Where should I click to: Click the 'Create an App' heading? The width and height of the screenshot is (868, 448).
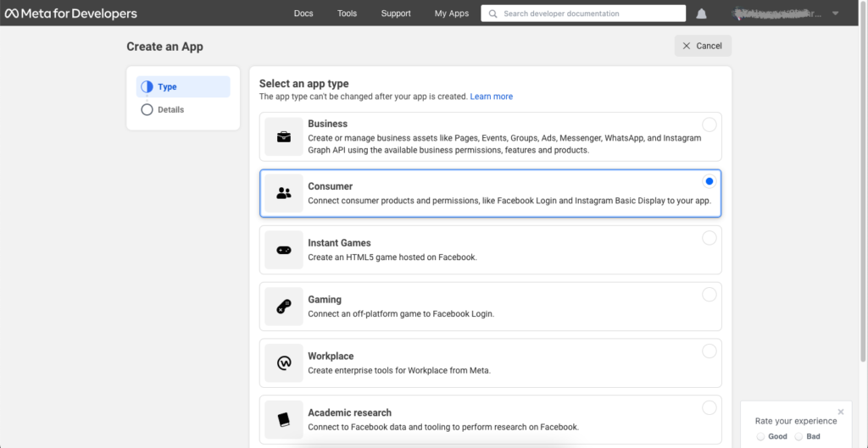pos(165,47)
